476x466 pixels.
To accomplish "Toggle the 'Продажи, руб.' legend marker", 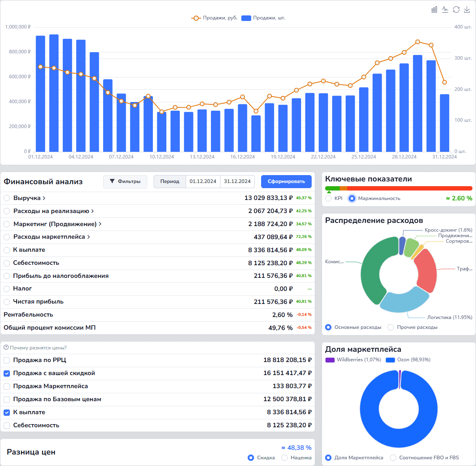I will [196, 18].
